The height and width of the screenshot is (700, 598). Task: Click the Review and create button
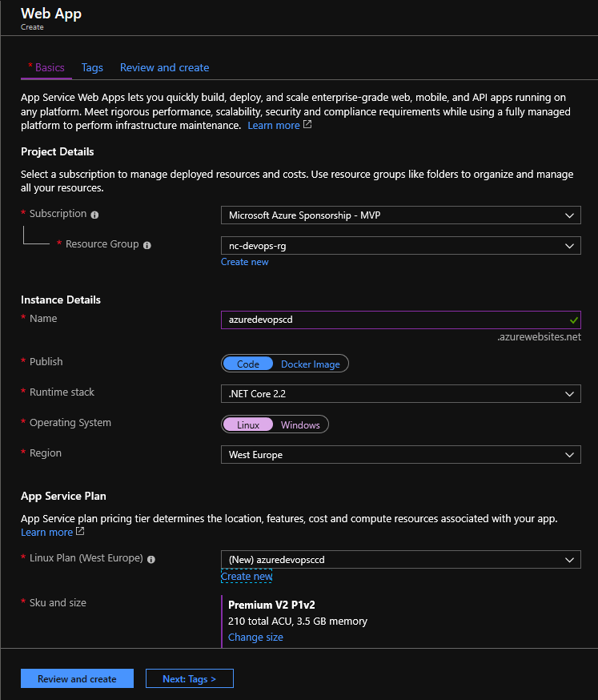(77, 678)
